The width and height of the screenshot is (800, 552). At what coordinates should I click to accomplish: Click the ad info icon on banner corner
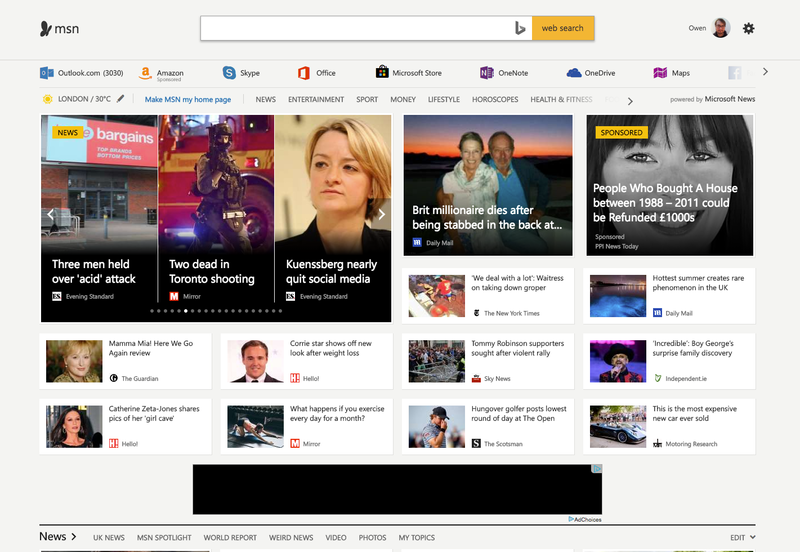[x=596, y=468]
